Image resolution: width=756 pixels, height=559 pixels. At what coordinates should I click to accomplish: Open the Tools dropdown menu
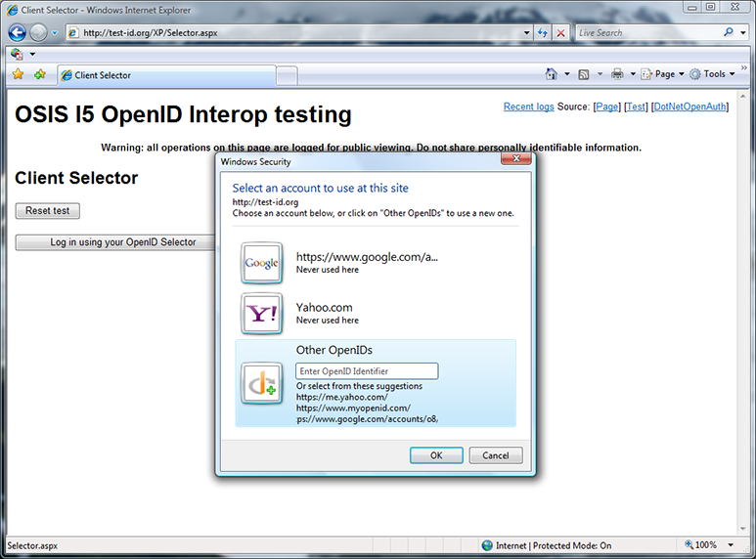point(714,74)
